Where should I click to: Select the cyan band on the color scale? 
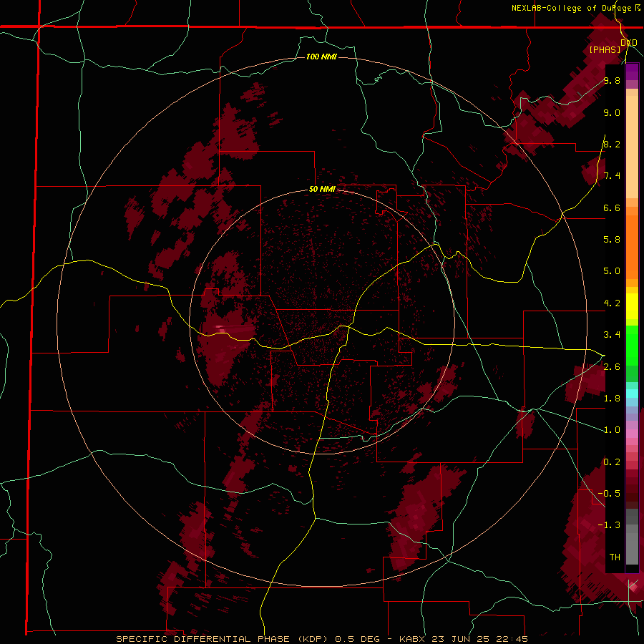point(632,393)
